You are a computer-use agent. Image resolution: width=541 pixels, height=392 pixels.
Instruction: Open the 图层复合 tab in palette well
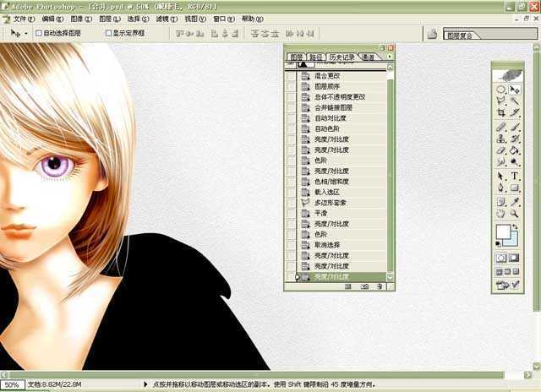[461, 35]
